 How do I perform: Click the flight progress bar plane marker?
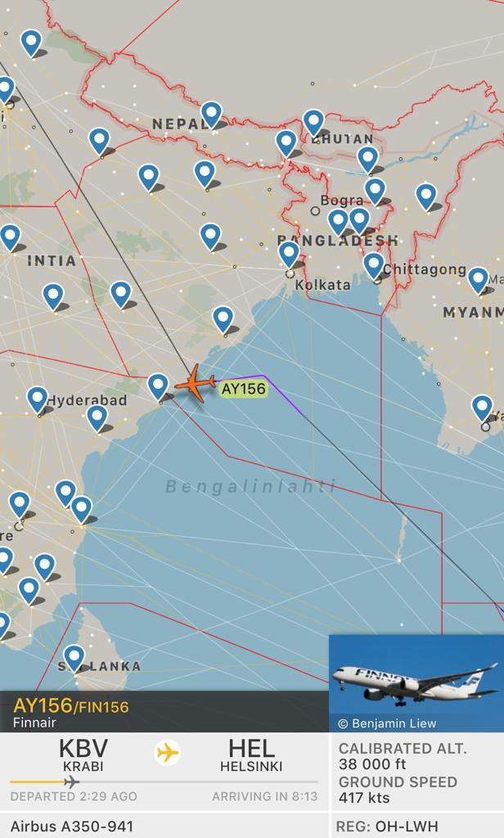[72, 782]
